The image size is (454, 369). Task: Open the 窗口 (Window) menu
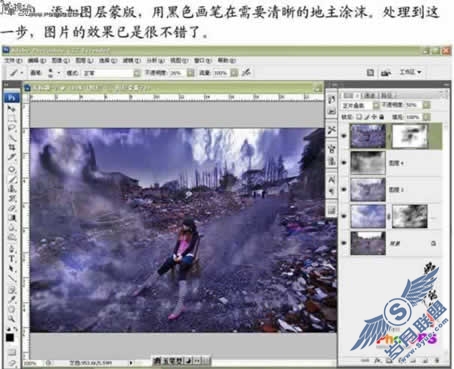point(203,61)
